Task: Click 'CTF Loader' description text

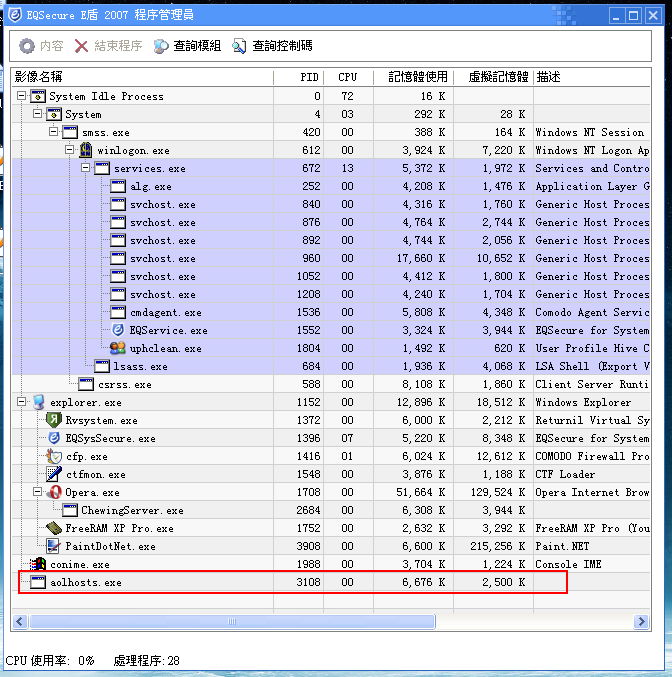Action: 565,474
